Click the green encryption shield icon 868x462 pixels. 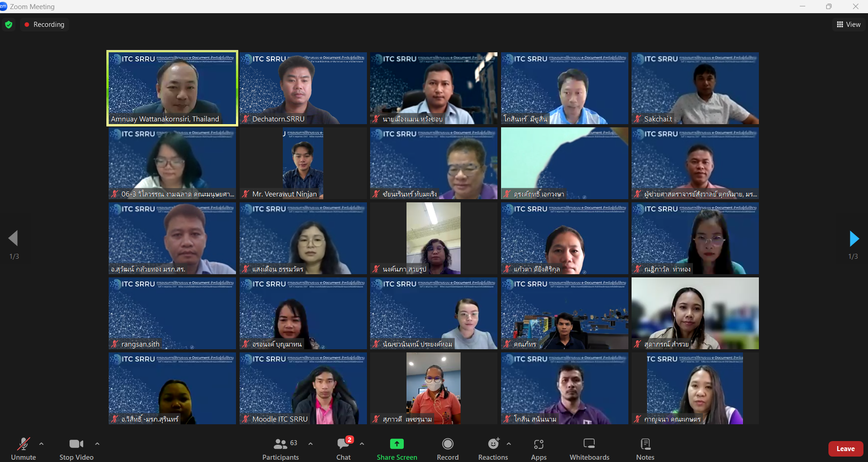9,25
